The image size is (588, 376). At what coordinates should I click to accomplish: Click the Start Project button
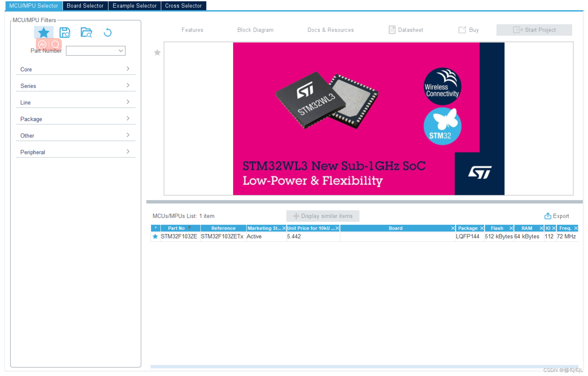534,30
